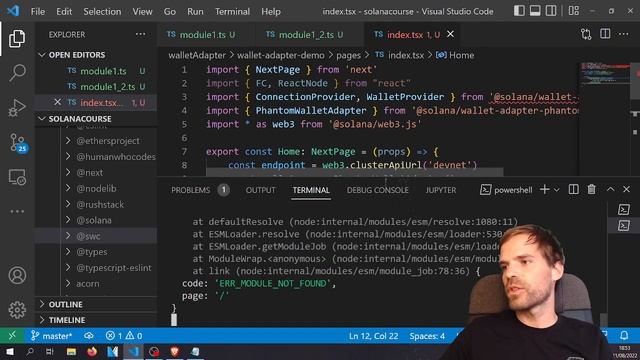The image size is (640, 360).
Task: Open the remote window status bar icon
Action: pyautogui.click(x=12, y=336)
